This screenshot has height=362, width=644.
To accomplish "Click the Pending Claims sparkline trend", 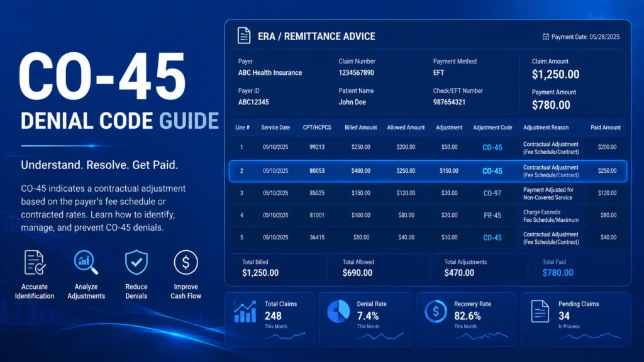I will [x=590, y=336].
